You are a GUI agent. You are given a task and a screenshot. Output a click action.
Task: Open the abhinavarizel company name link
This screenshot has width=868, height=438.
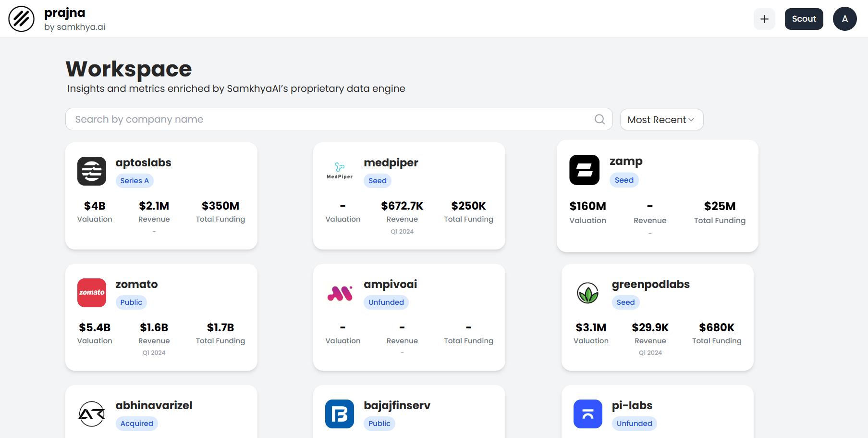point(154,405)
